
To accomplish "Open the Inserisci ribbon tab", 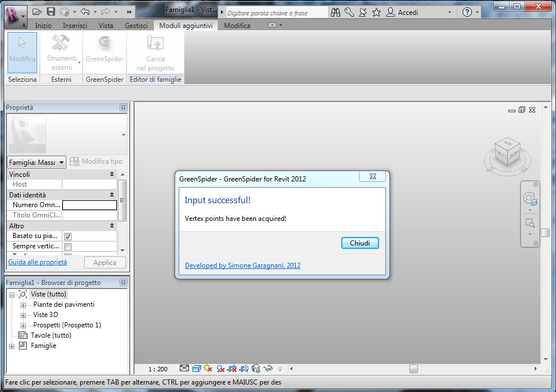I will [x=75, y=26].
